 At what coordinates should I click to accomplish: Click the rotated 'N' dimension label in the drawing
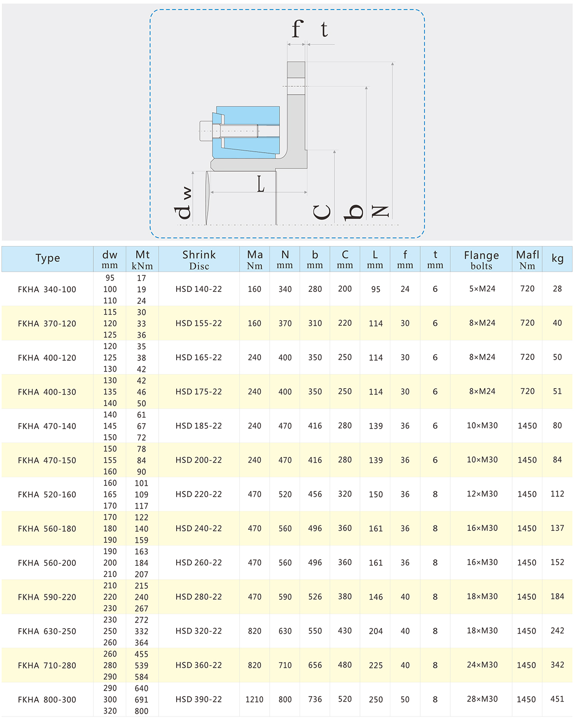pyautogui.click(x=380, y=211)
